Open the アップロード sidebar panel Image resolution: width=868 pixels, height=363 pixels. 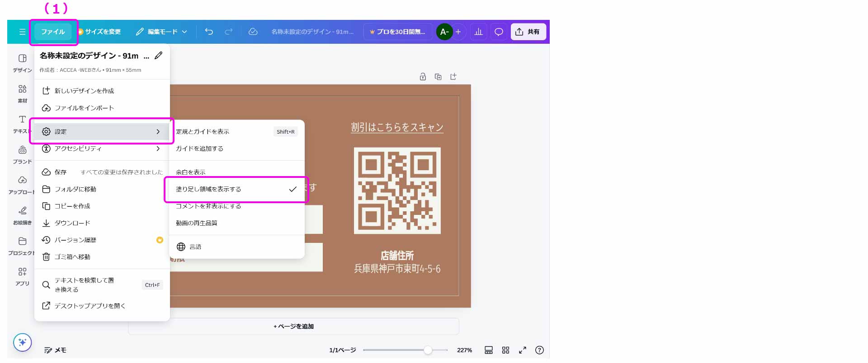tap(22, 185)
